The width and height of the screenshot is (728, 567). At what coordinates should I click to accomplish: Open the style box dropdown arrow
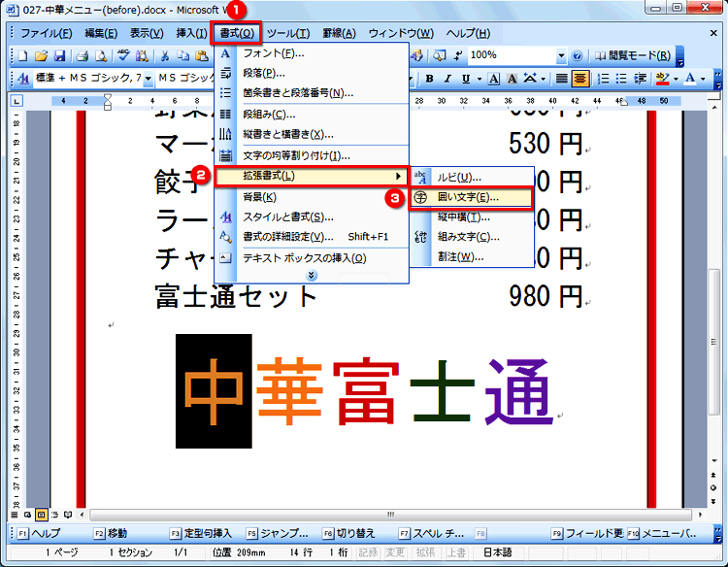point(149,79)
